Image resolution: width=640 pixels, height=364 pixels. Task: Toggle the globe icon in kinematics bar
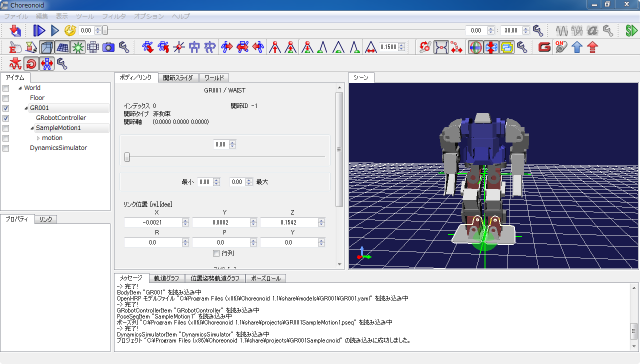pyautogui.click(x=475, y=47)
